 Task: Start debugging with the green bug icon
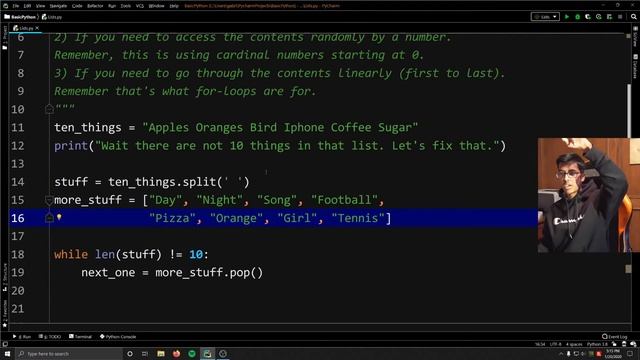(578, 17)
